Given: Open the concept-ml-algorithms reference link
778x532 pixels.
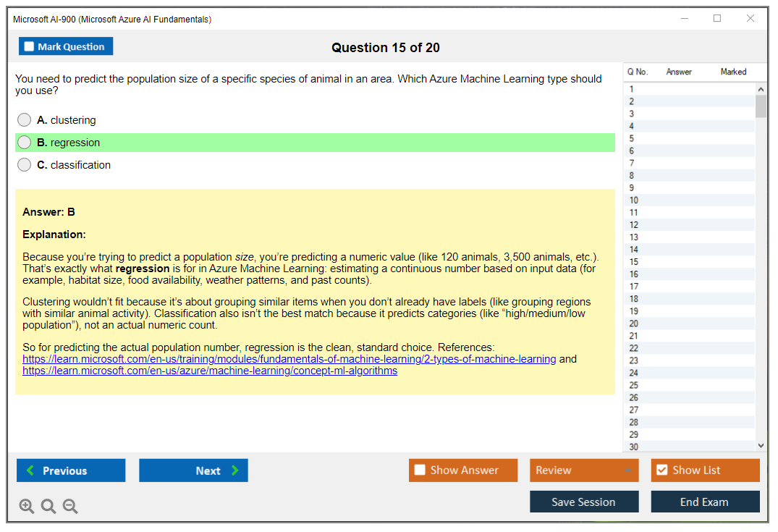Looking at the screenshot, I should tap(208, 370).
